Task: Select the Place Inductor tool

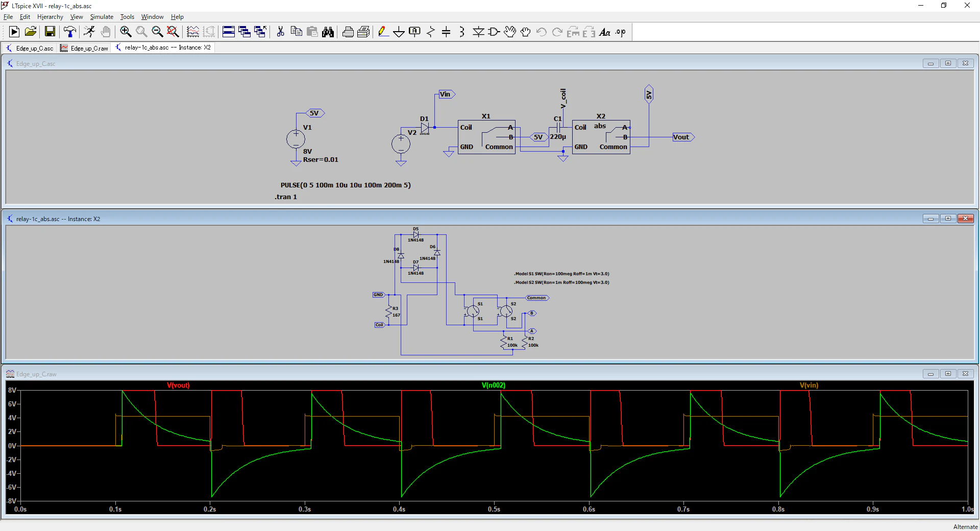Action: 462,32
